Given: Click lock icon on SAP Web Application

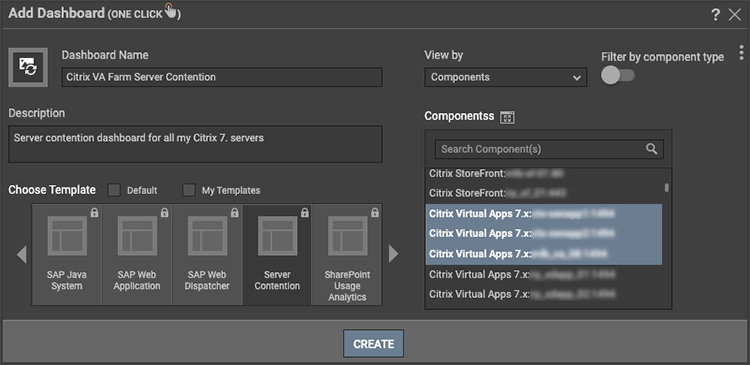Looking at the screenshot, I should pyautogui.click(x=165, y=213).
